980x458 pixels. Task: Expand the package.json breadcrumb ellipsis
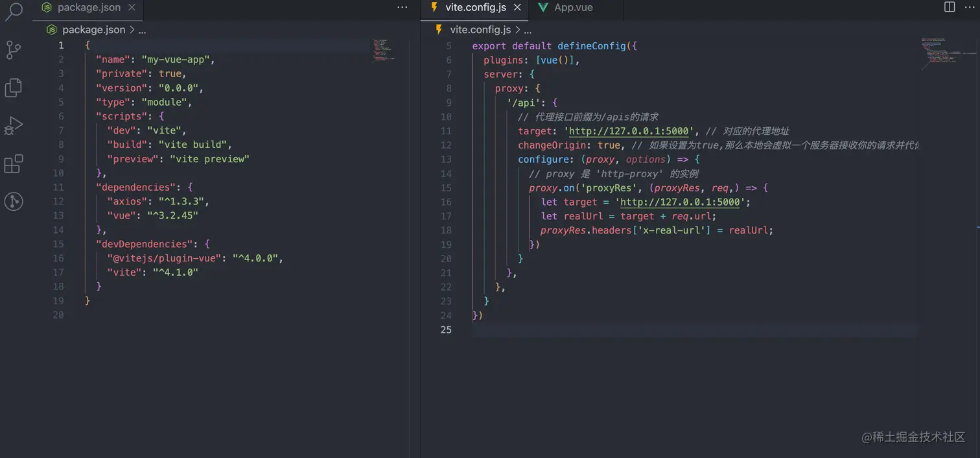point(142,30)
